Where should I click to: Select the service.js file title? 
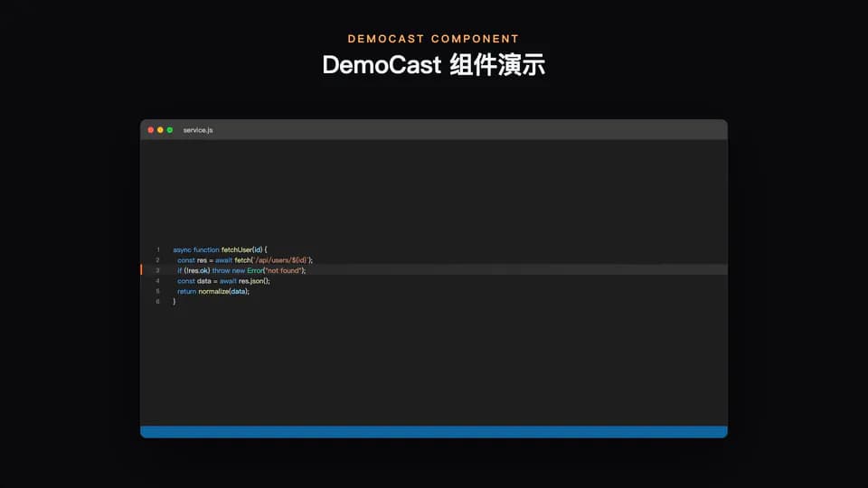point(198,130)
